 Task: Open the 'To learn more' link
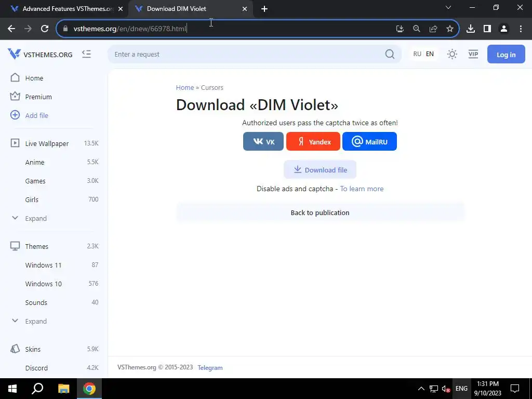coord(362,189)
